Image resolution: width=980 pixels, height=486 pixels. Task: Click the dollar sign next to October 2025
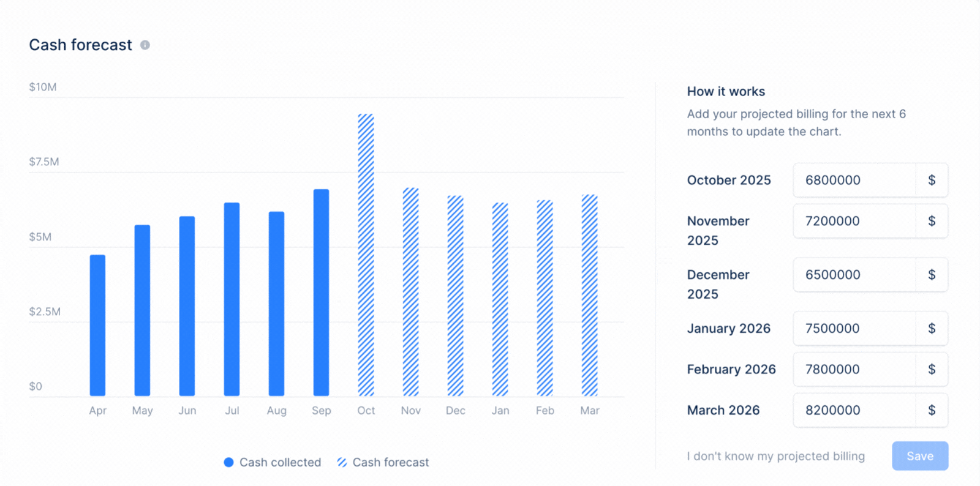tap(932, 180)
